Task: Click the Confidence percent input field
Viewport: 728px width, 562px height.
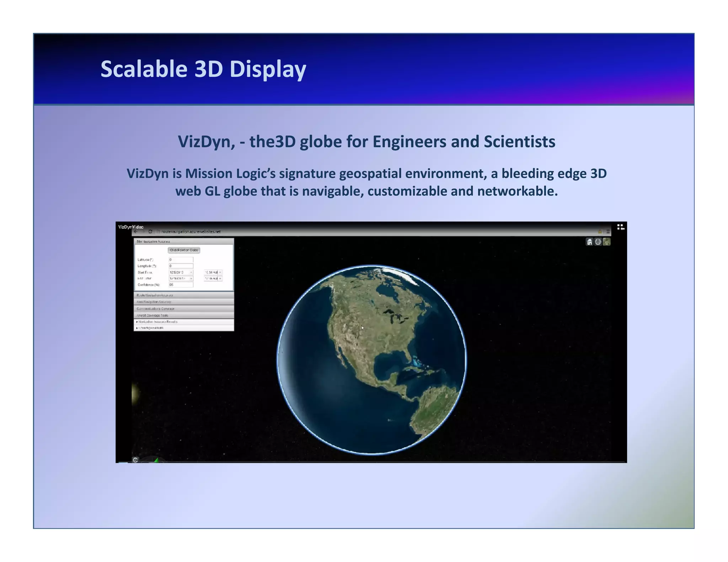Action: [181, 285]
